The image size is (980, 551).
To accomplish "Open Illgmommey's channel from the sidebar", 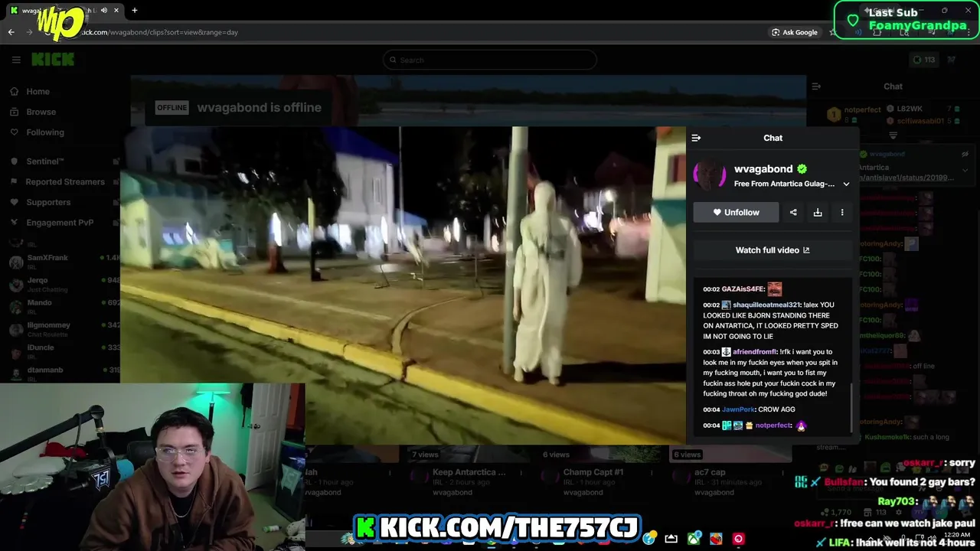I will [x=61, y=329].
